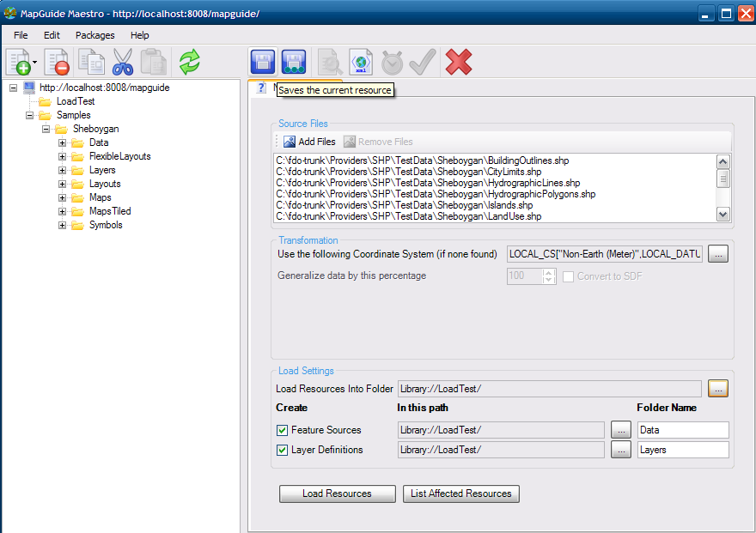
Task: Collapse the localhost server root node
Action: (x=14, y=88)
